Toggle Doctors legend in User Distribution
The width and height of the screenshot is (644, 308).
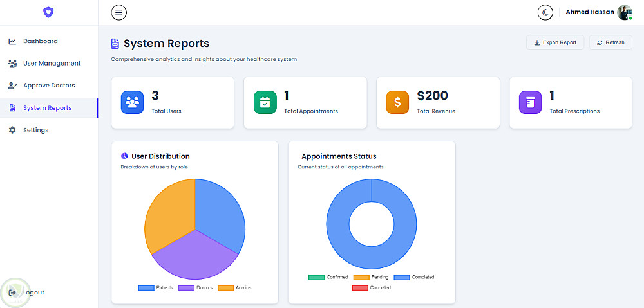point(196,288)
